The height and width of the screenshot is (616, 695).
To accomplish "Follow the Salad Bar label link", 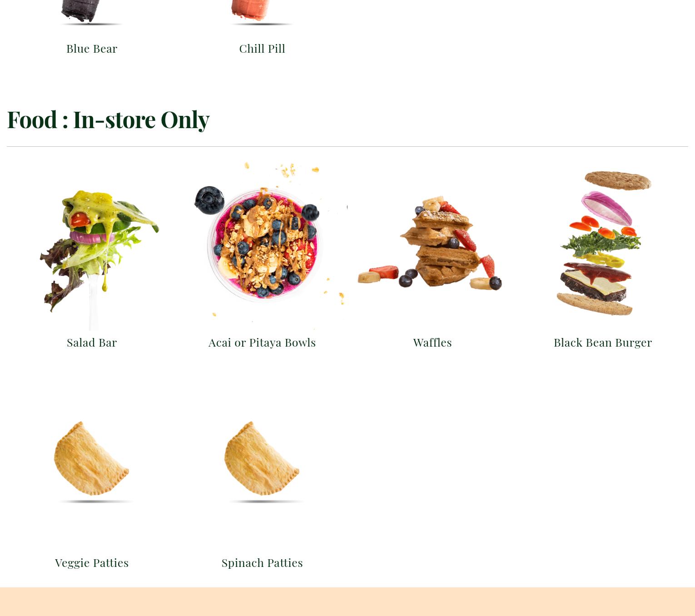I will (x=92, y=343).
